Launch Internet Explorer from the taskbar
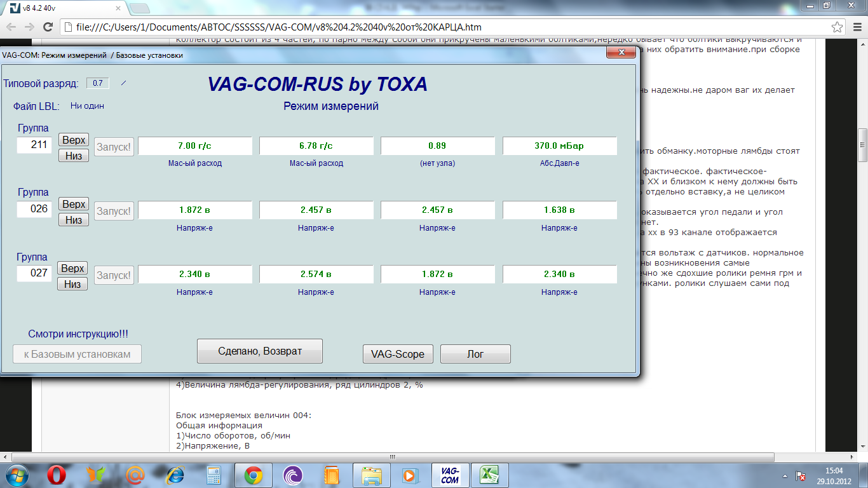 pos(175,475)
